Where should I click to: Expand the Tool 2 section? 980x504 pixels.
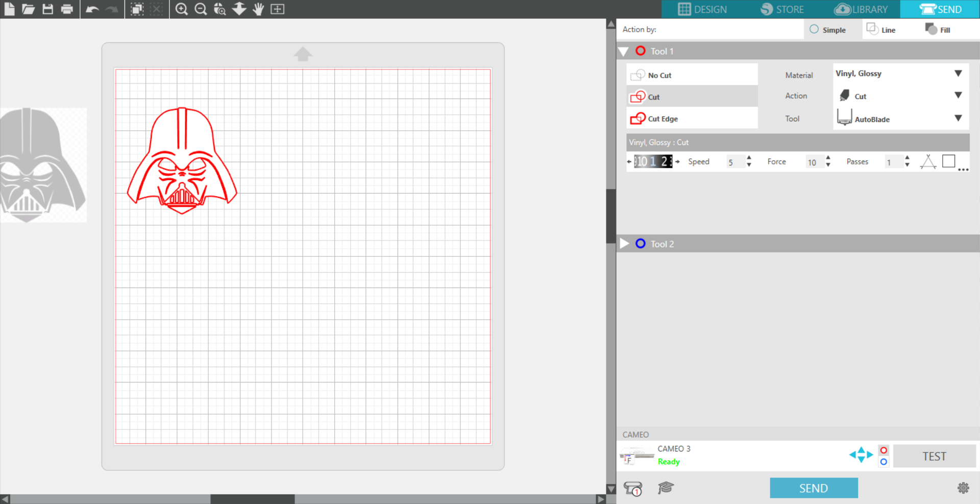[624, 244]
